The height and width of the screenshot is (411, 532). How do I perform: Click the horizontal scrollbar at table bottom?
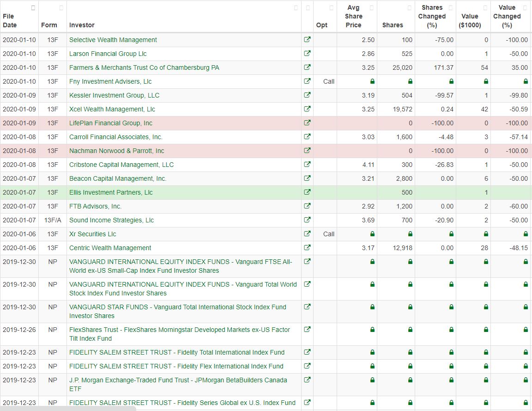68,409
